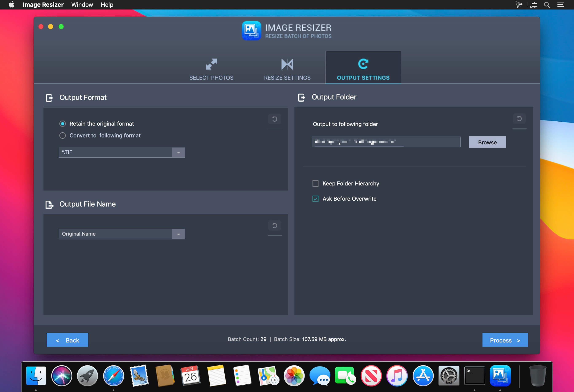Image resolution: width=574 pixels, height=392 pixels.
Task: Open News from the dock
Action: [371, 376]
